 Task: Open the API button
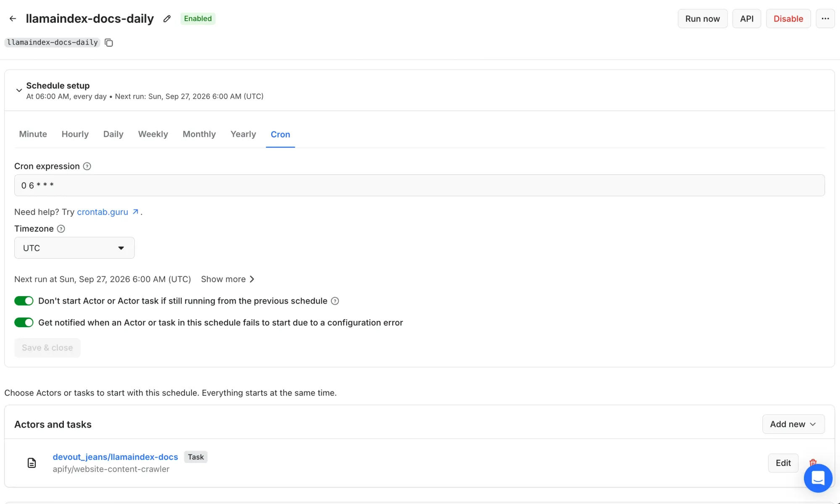(746, 18)
